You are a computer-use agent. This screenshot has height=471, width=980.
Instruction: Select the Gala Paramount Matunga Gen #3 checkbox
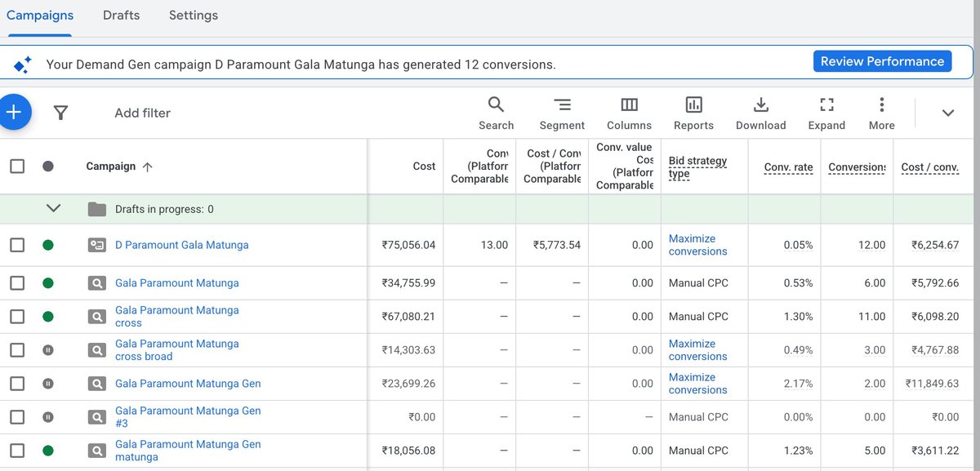(x=17, y=417)
